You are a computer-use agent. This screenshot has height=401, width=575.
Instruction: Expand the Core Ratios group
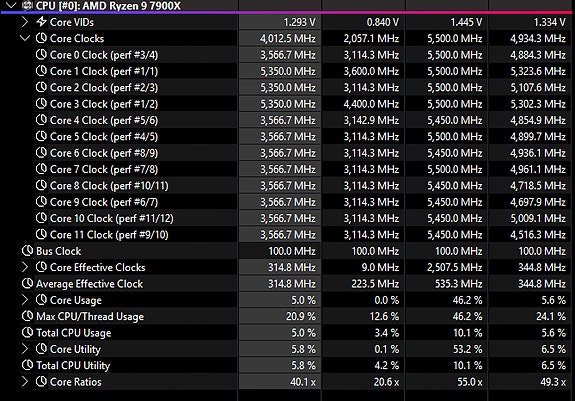25,382
